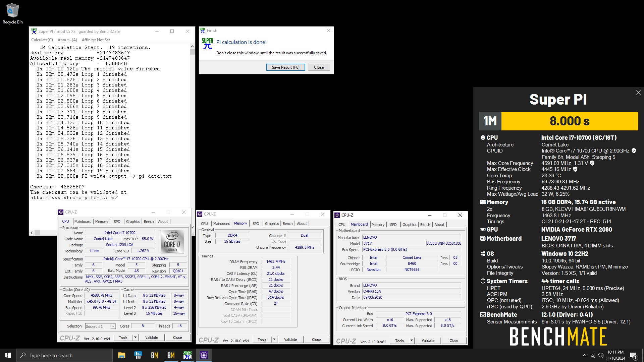Image resolution: width=644 pixels, height=362 pixels.
Task: Open the Socket #1 selection dropdown
Action: (100, 326)
